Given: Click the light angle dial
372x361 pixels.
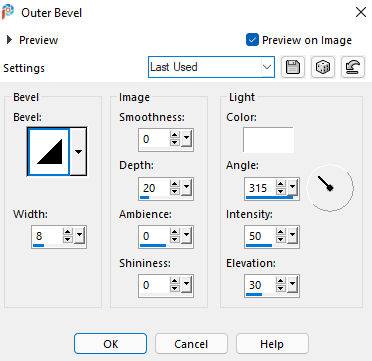Looking at the screenshot, I should (330, 188).
